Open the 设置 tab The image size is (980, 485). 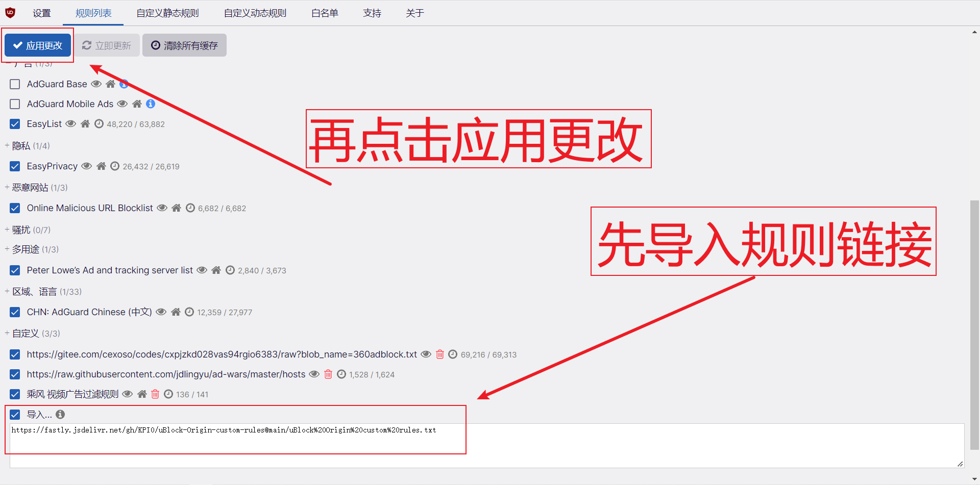click(42, 13)
